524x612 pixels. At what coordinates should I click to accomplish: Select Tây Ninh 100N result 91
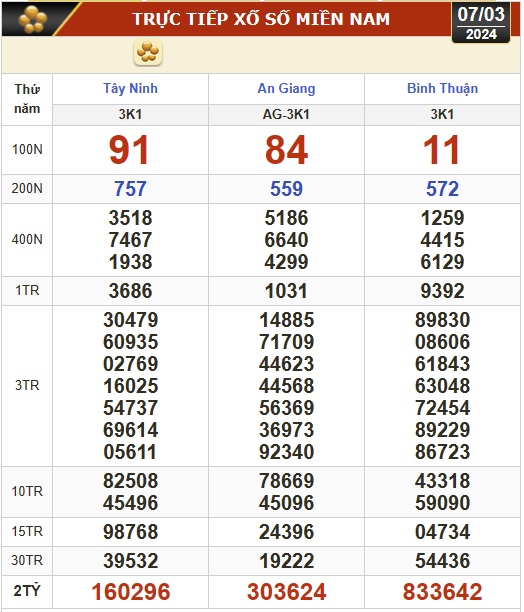coord(129,150)
